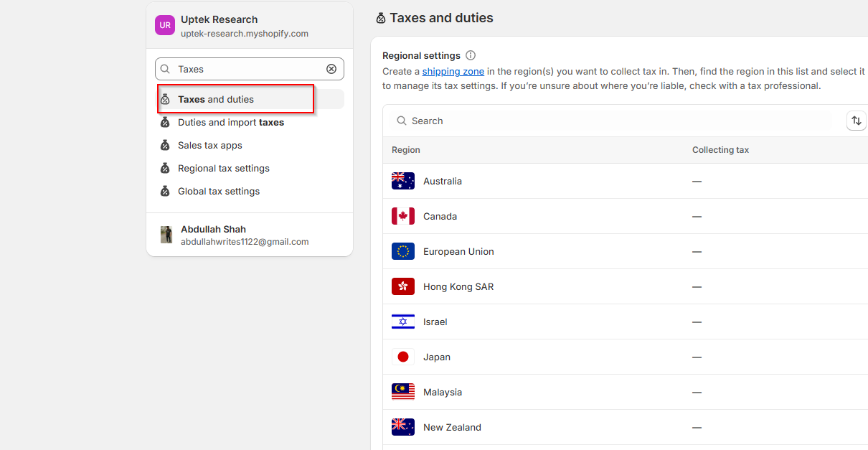
Task: Select the New Zealand region row
Action: pos(626,427)
